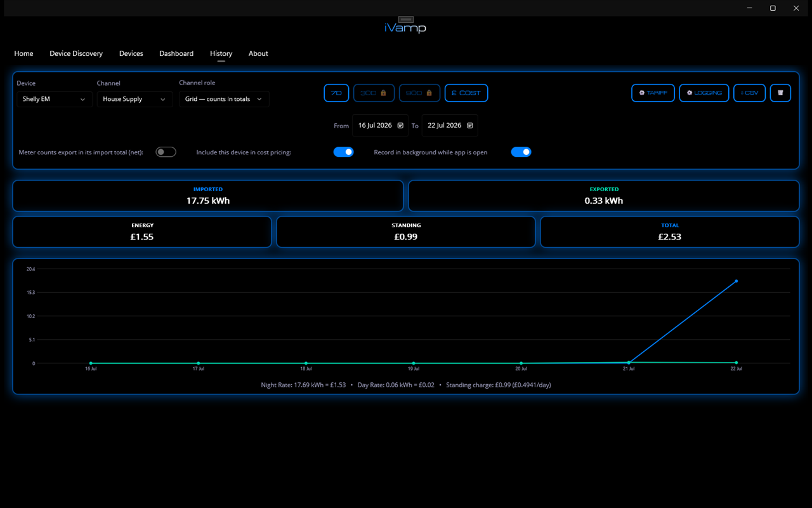Click the 21 Jul data point on chart
This screenshot has width=812, height=508.
629,363
